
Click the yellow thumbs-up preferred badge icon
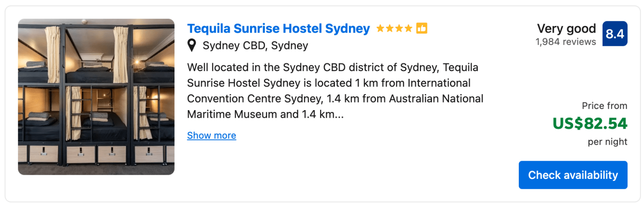pyautogui.click(x=421, y=28)
